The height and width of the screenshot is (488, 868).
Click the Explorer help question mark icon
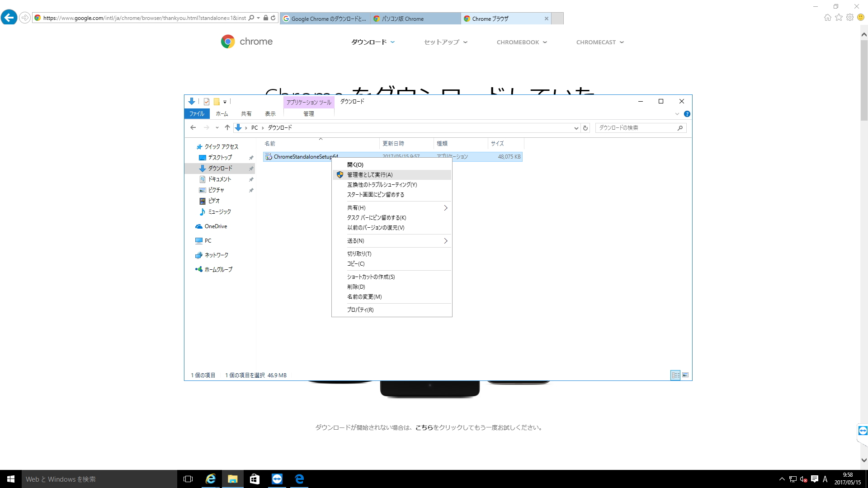pyautogui.click(x=687, y=114)
